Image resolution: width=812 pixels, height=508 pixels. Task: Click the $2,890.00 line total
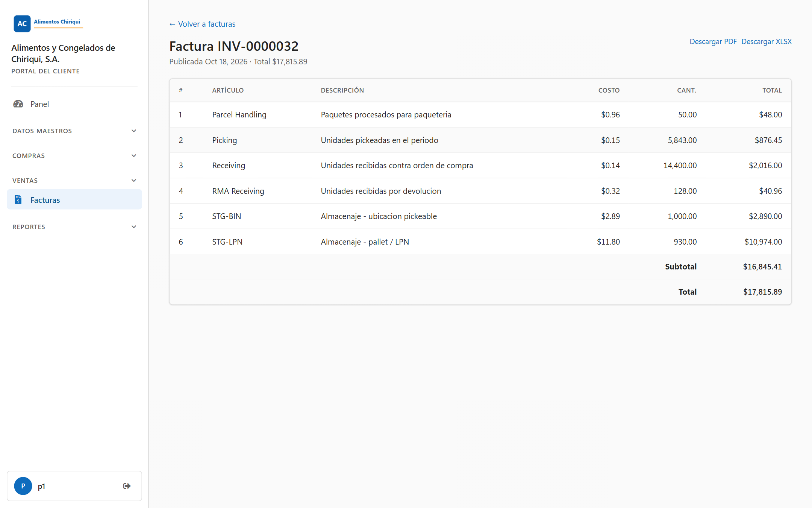pos(765,216)
